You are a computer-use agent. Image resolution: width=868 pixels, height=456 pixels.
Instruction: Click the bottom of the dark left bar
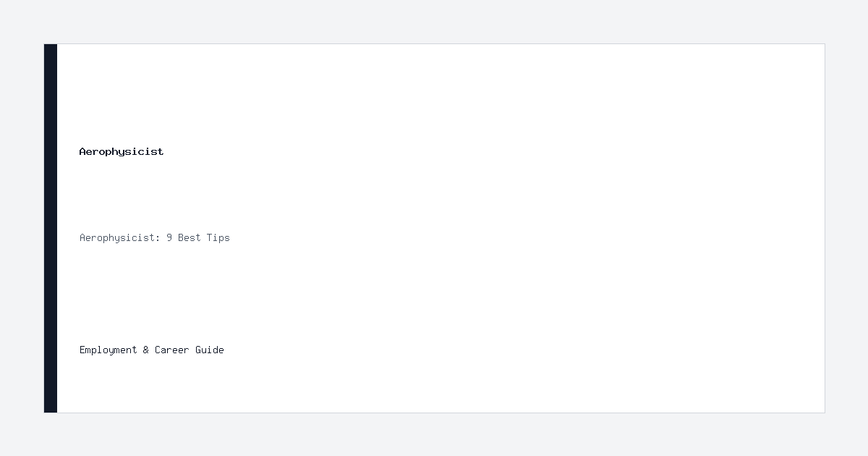51,405
